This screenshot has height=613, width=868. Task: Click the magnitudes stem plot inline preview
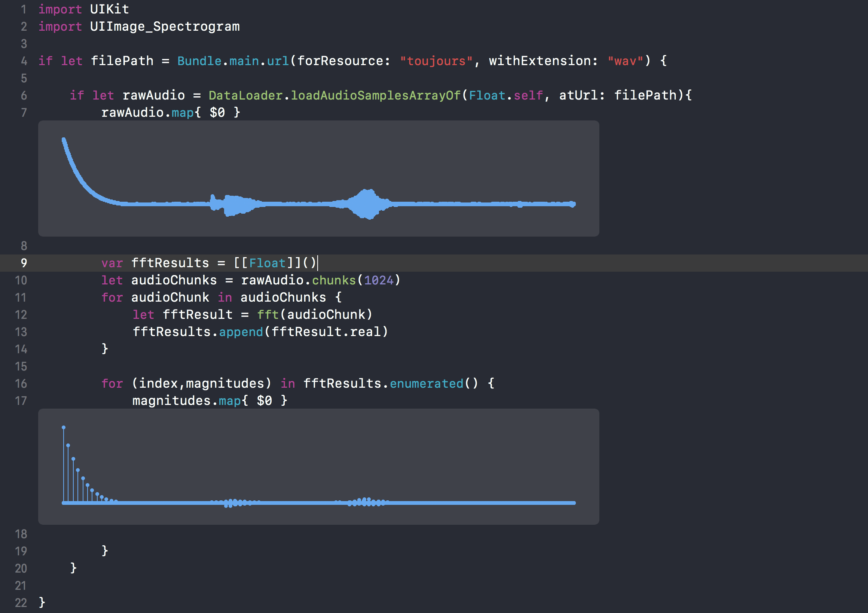tap(318, 466)
